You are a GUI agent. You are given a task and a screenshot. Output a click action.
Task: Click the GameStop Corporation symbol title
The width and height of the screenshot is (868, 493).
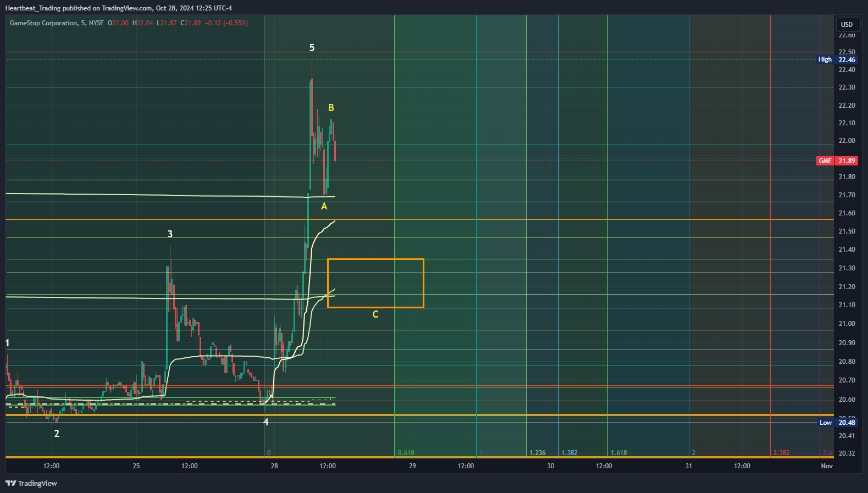point(43,23)
